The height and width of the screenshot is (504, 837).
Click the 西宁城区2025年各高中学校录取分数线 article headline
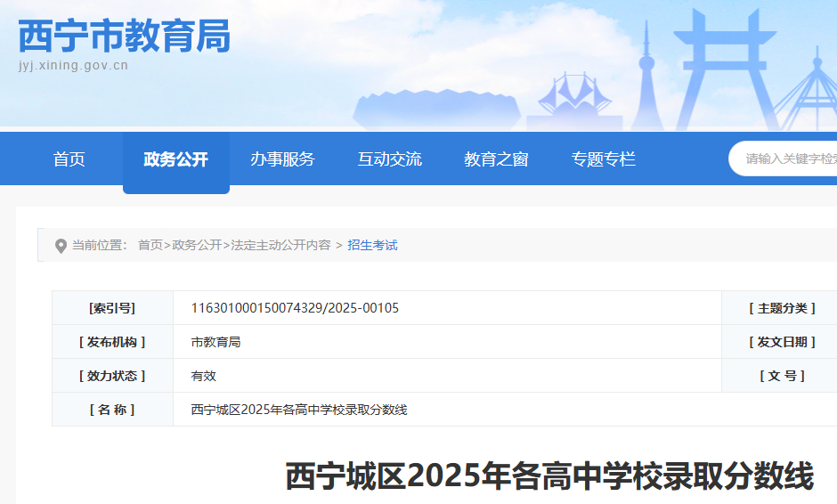(549, 476)
